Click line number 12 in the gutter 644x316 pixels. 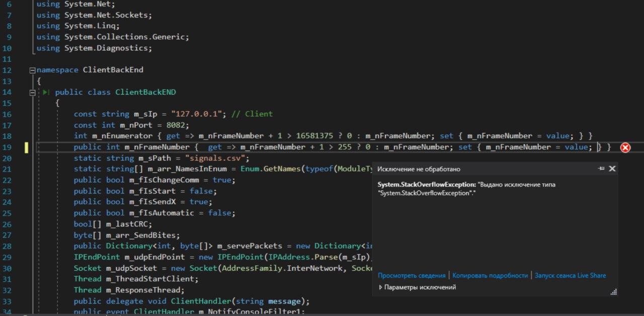click(7, 70)
